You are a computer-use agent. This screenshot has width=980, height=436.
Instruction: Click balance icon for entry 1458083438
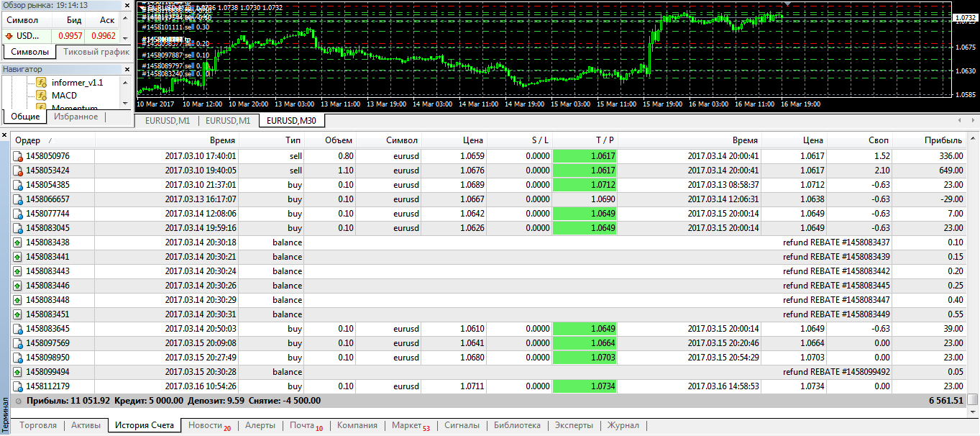(18, 242)
